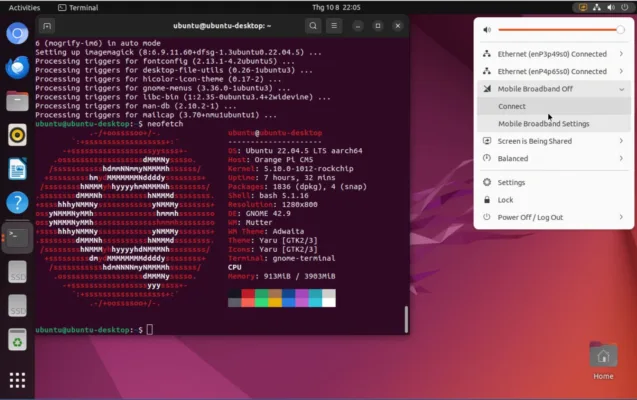Click 'Shell: bash 5.1.16' line

pos(268,195)
